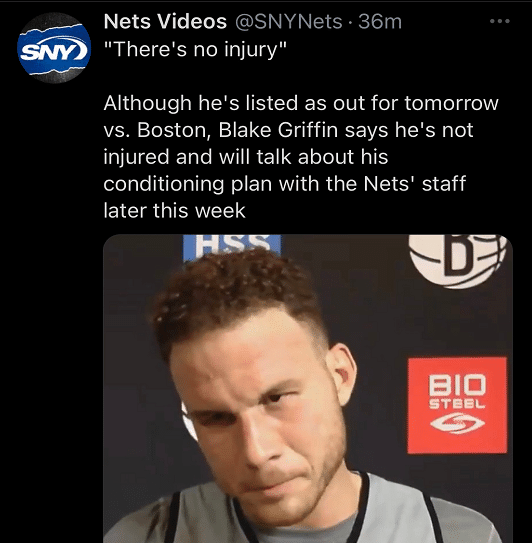
Task: Click the "There's no injury" quote line
Action: click(x=196, y=49)
